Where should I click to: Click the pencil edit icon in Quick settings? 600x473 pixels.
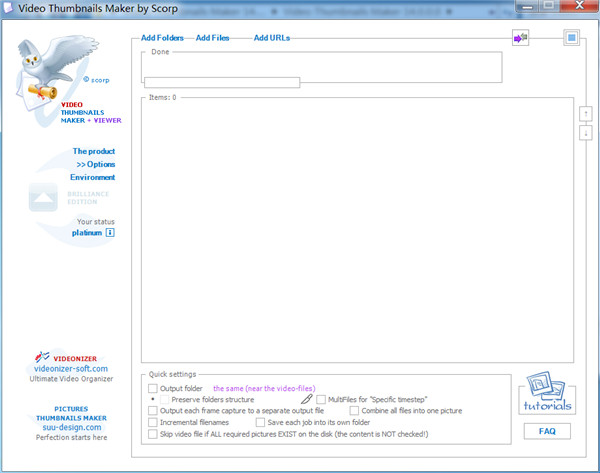(x=307, y=399)
